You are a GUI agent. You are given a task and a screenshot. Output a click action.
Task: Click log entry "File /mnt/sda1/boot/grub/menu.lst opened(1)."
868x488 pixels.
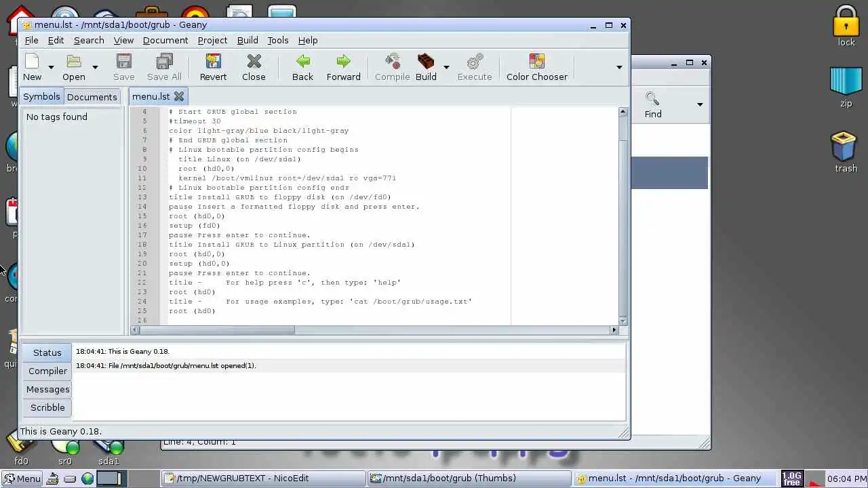pos(182,365)
